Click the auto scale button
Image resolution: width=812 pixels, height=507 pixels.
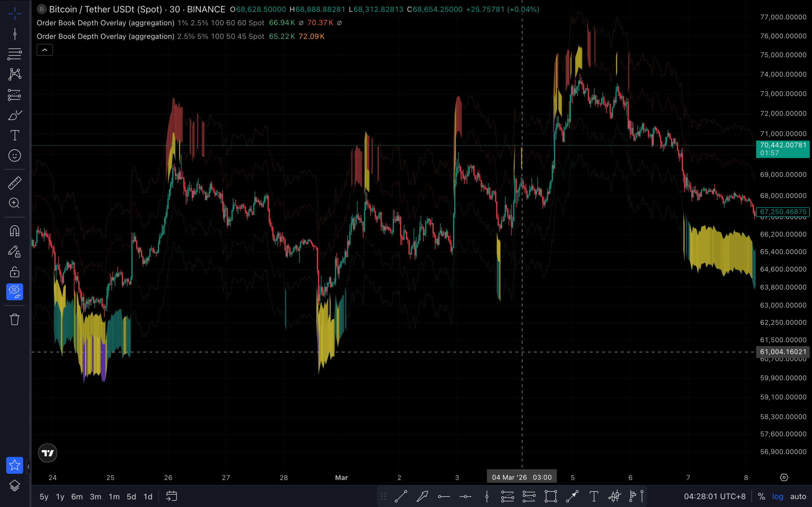pos(798,497)
